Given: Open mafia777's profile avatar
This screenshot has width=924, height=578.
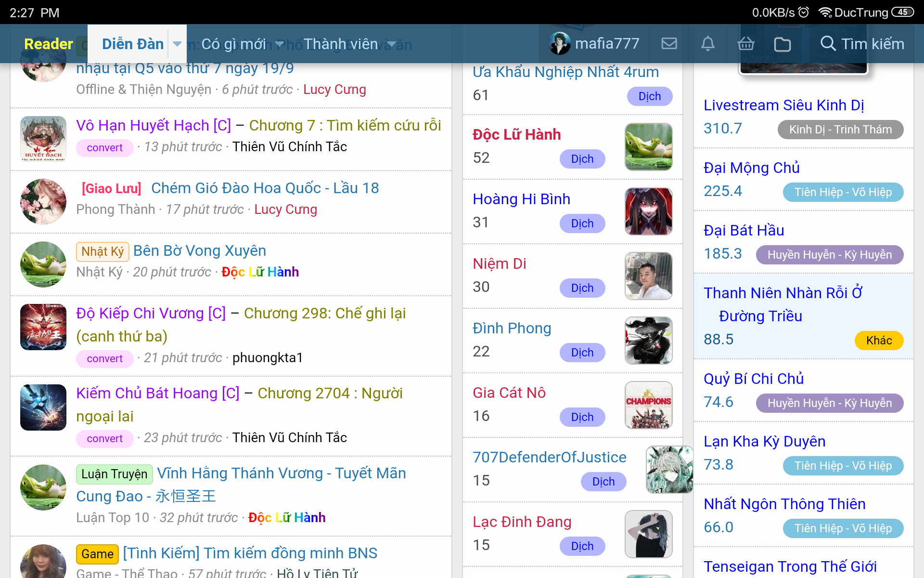Looking at the screenshot, I should pyautogui.click(x=560, y=43).
